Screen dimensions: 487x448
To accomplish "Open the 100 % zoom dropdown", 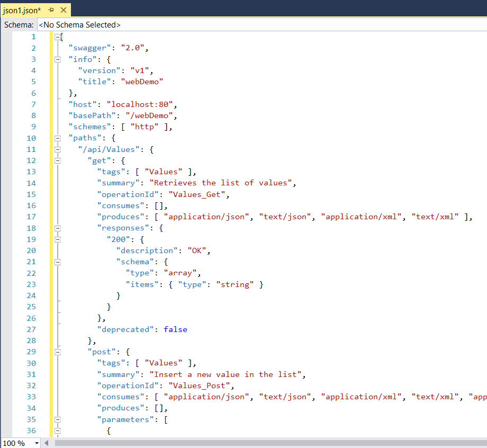I will [x=37, y=443].
